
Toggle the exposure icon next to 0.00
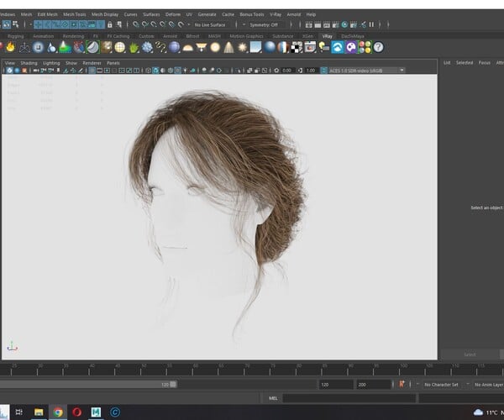[276, 71]
